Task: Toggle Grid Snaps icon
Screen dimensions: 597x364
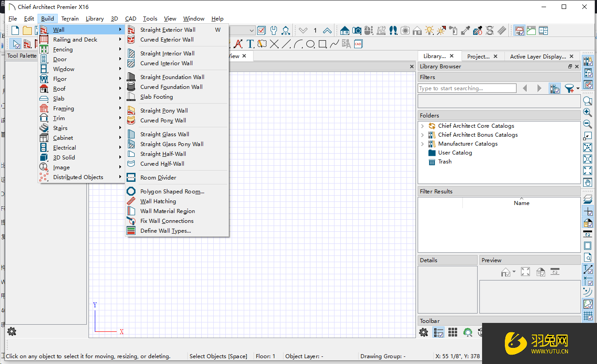Action: click(x=588, y=315)
